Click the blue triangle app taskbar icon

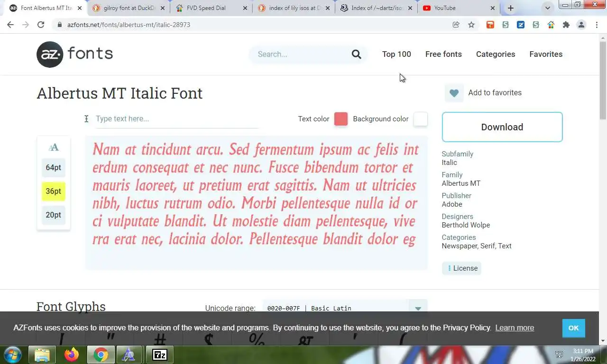tap(129, 355)
